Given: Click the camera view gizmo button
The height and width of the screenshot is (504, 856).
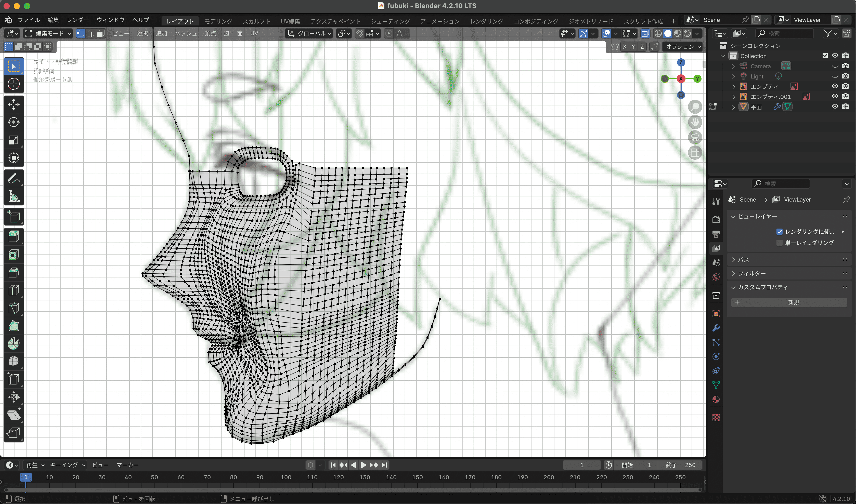Looking at the screenshot, I should coord(695,138).
